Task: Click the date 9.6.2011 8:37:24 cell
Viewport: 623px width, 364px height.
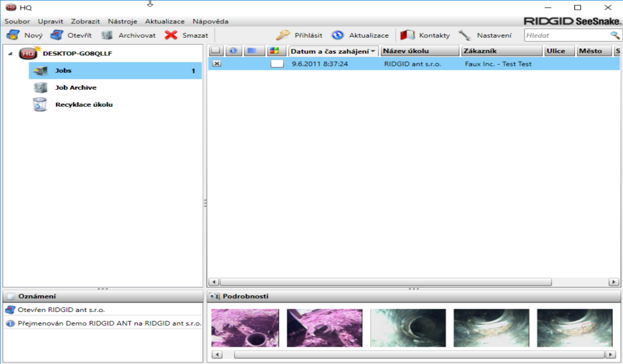Action: [x=320, y=64]
